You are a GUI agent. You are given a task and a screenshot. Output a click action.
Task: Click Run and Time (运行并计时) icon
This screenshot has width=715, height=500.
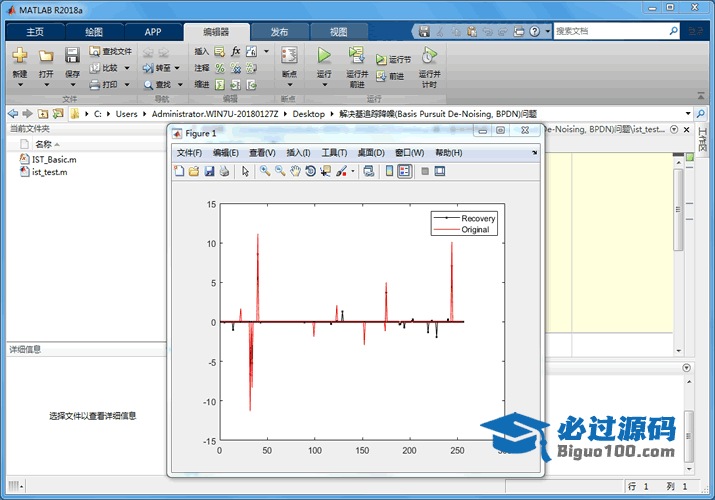click(x=429, y=56)
